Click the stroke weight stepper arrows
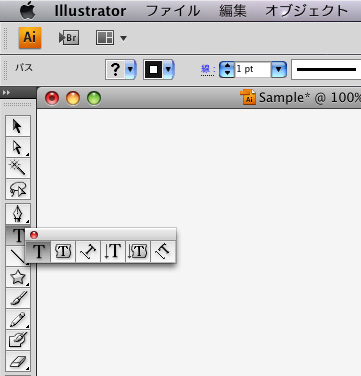361x376 pixels. (x=227, y=69)
